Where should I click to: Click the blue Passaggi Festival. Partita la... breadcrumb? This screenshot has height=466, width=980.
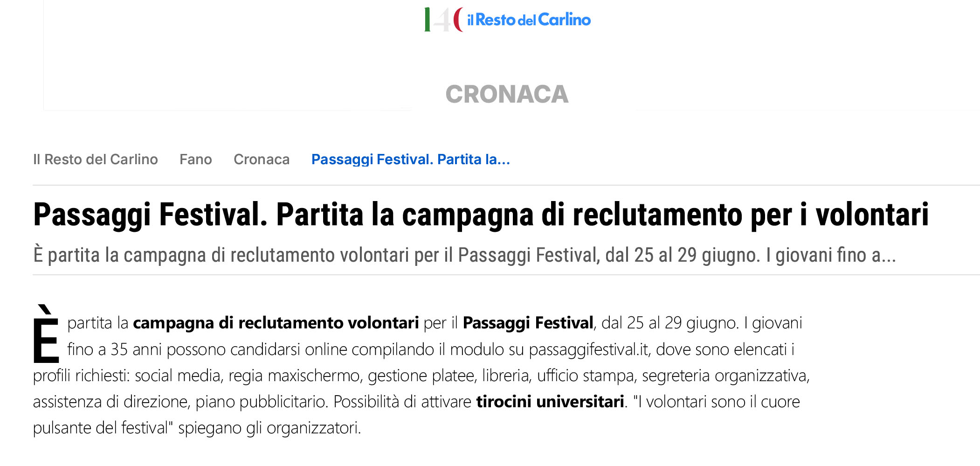point(411,160)
